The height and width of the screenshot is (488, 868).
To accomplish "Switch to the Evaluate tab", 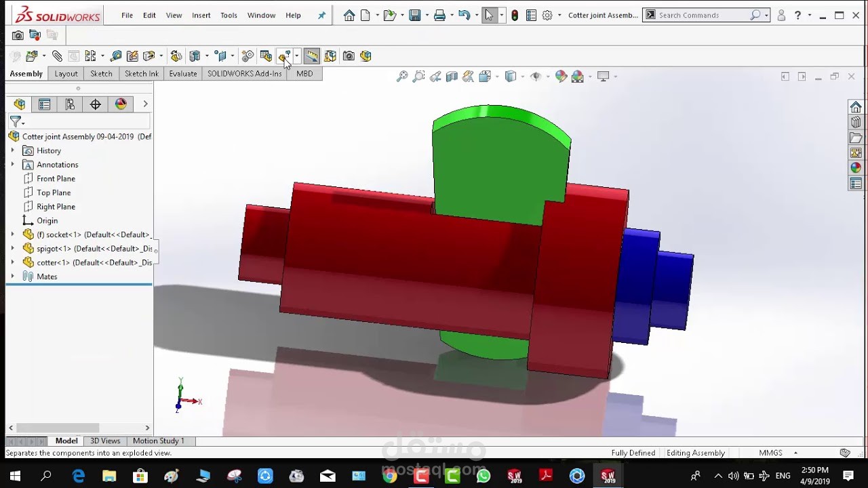I will pyautogui.click(x=183, y=73).
